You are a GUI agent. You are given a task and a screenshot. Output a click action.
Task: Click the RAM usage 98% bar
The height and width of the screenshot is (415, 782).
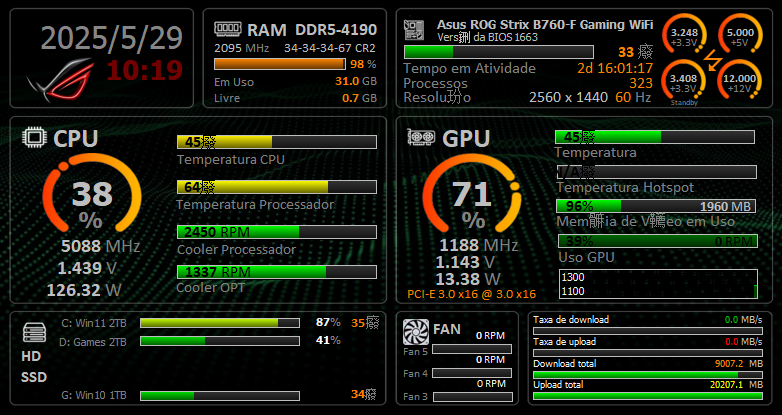[282, 64]
